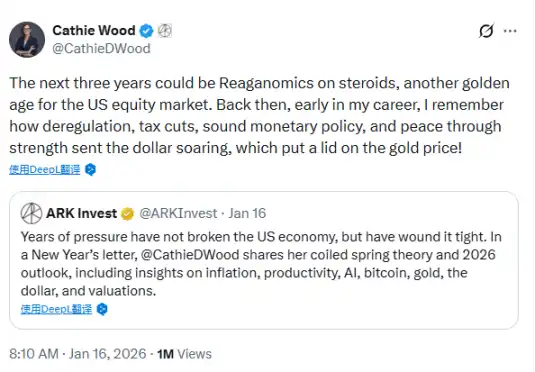Click the Cathie Wood display name
535x372 pixels.
pos(94,30)
